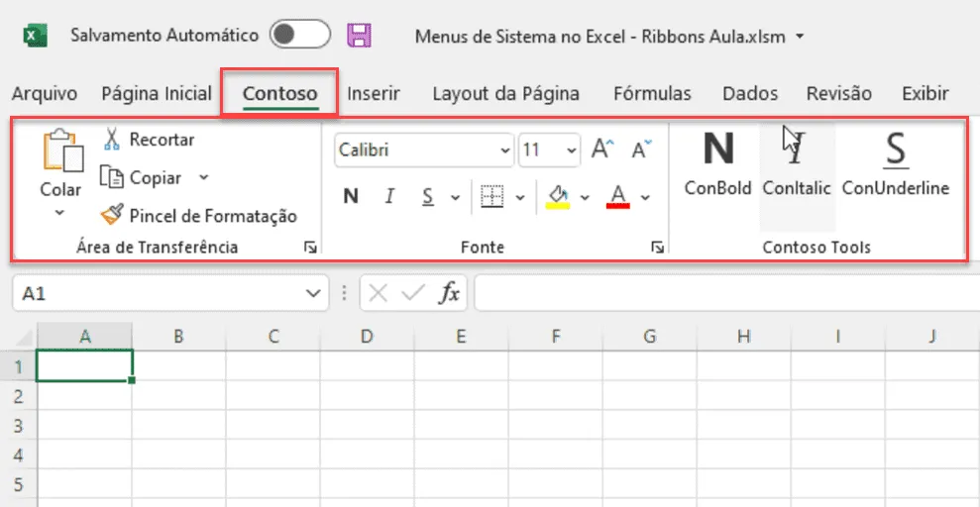Open Fonte group dialog launcher
Screen dimensions: 980x507
[x=658, y=248]
